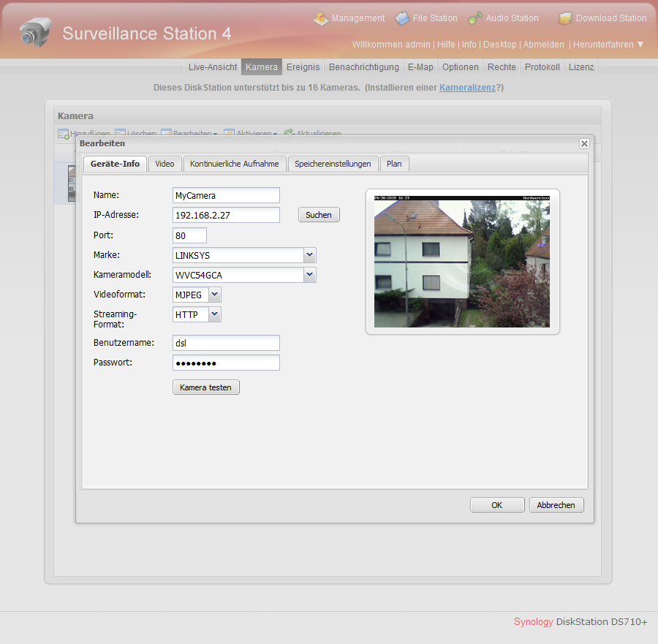Open the Benachrichtigung menu
Screen dimensions: 658x644
(364, 67)
